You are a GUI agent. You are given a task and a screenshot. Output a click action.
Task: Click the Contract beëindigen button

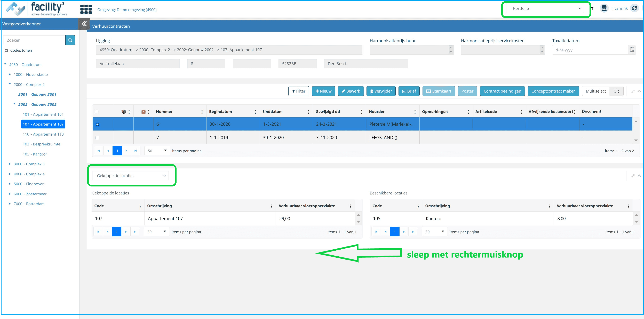(x=502, y=91)
